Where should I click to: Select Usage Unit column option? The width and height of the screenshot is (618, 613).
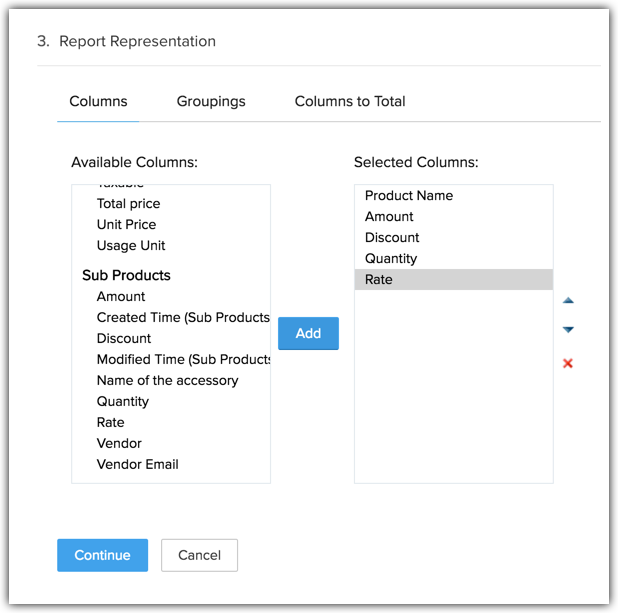coord(131,245)
